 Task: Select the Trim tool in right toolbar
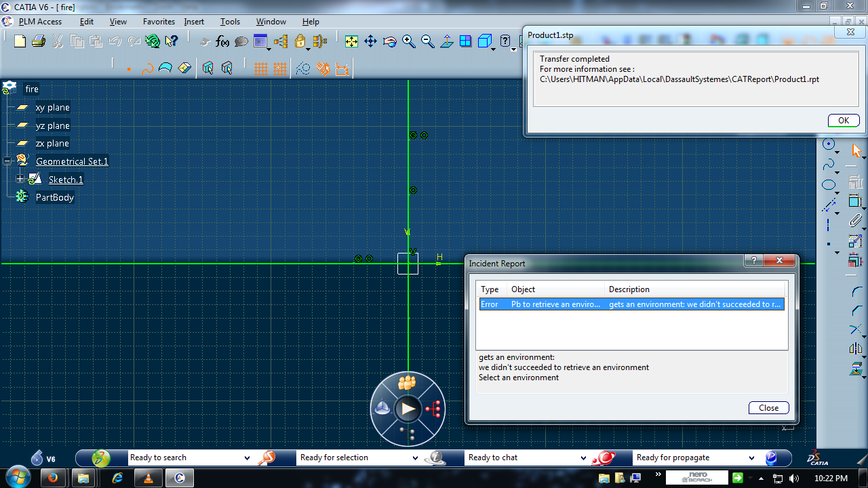[x=856, y=330]
